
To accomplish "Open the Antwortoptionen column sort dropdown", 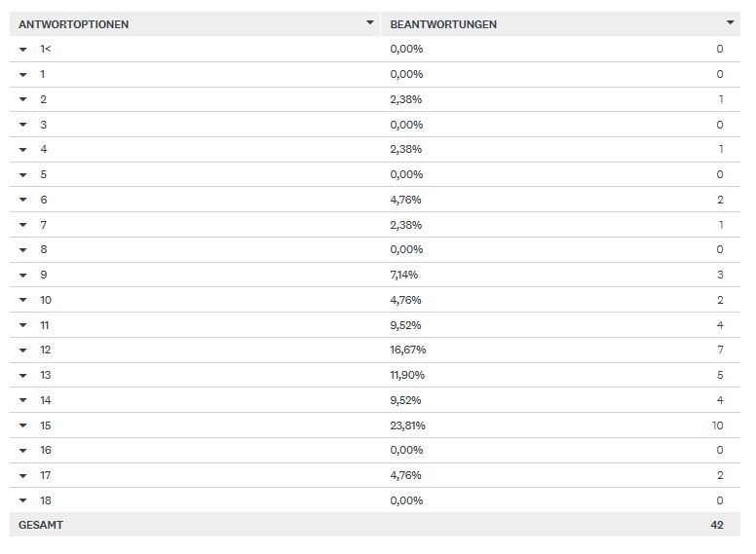I will 369,22.
